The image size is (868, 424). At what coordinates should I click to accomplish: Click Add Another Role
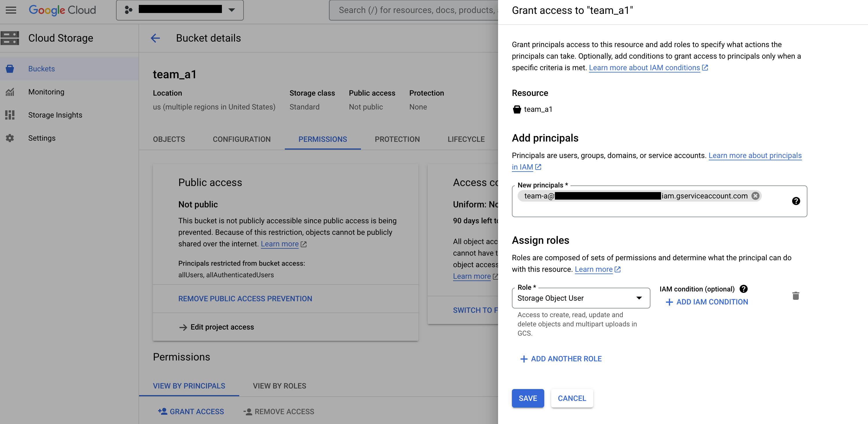[x=561, y=359]
